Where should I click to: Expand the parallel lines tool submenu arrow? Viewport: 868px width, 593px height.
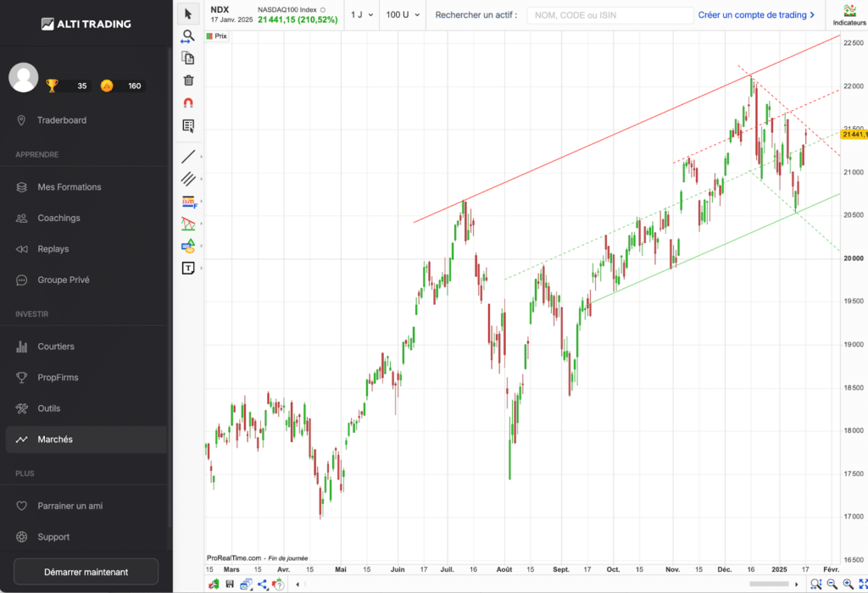201,179
